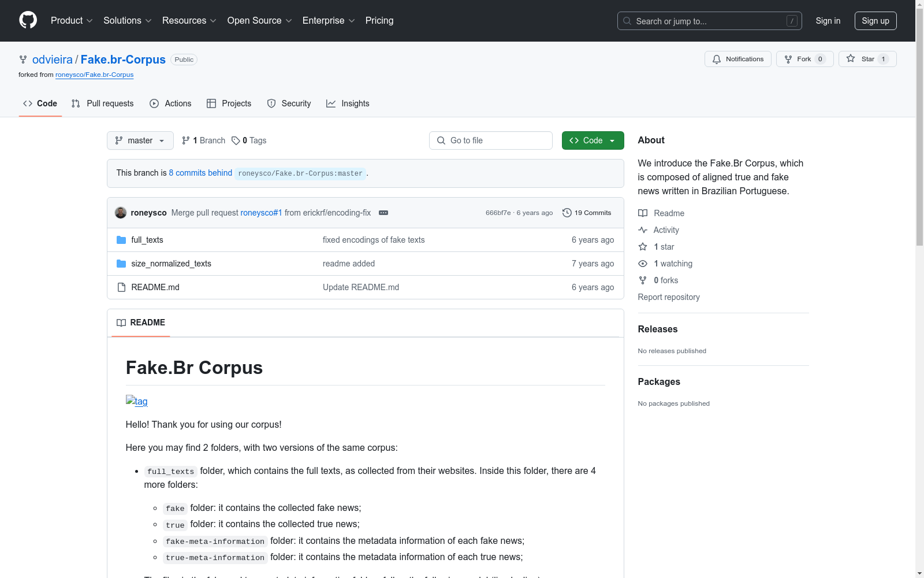Click the 0 Tags link
This screenshot has width=924, height=578.
coord(249,140)
